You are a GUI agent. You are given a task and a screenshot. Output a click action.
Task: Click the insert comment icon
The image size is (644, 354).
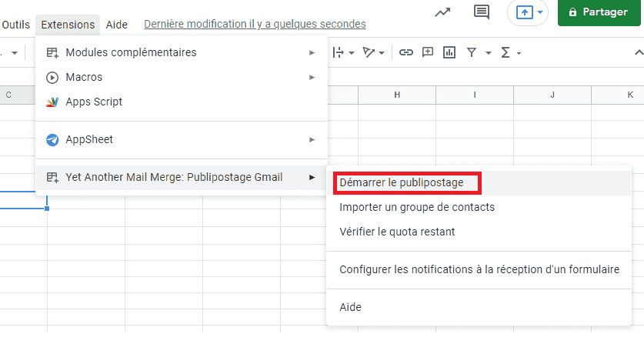pos(428,52)
